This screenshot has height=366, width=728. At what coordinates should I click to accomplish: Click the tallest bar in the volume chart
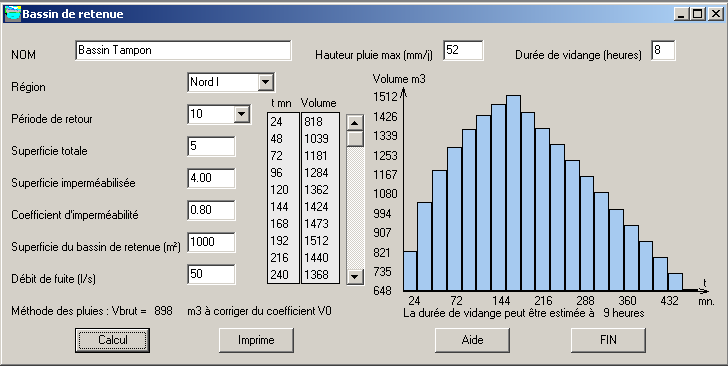pos(513,193)
